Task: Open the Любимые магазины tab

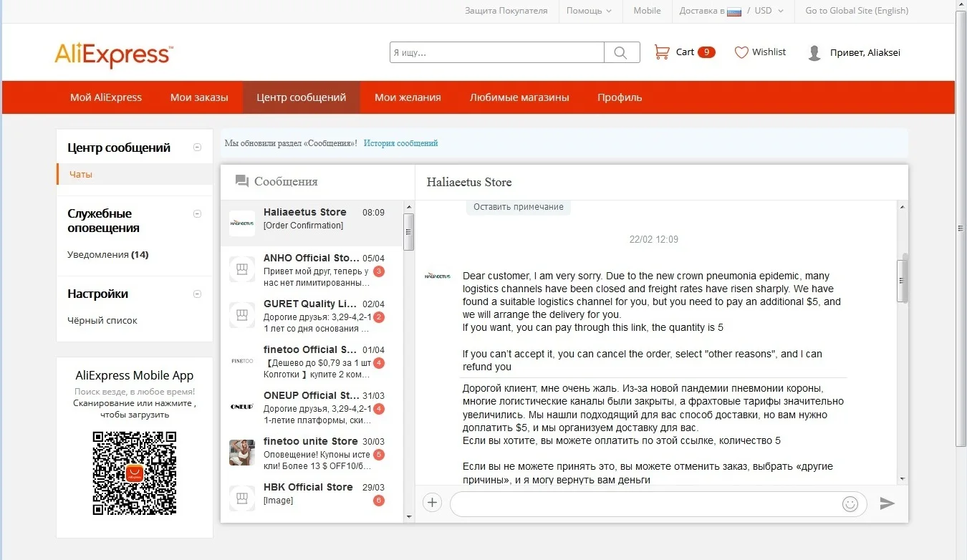Action: pyautogui.click(x=519, y=97)
